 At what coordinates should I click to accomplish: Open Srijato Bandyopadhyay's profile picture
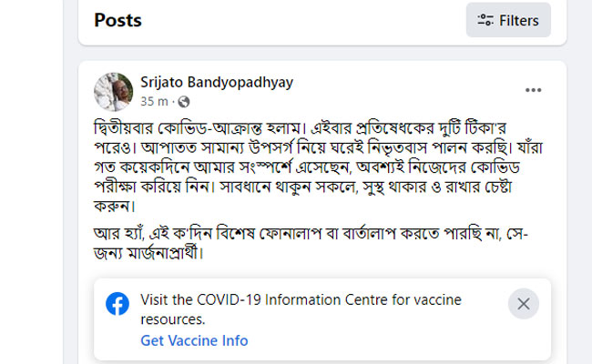113,90
